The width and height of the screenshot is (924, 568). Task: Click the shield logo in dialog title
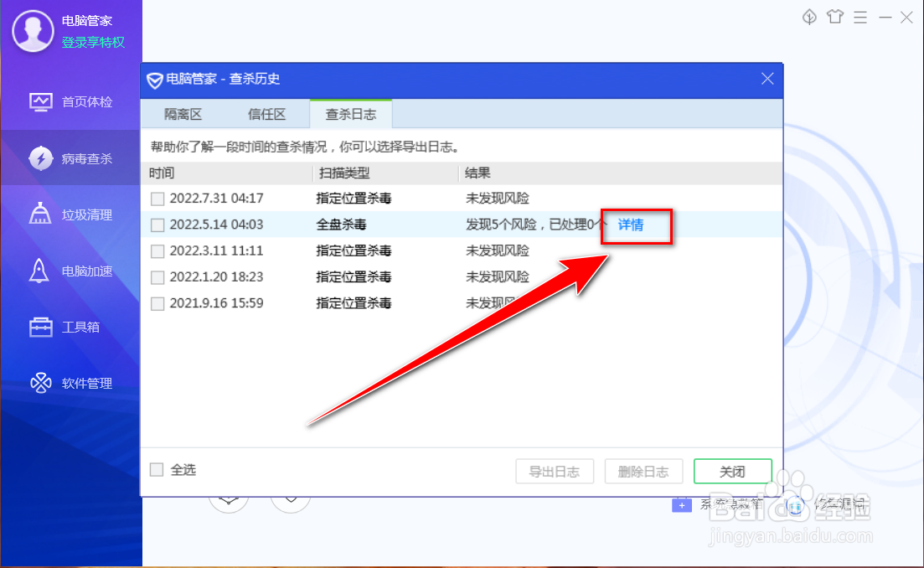coord(154,80)
